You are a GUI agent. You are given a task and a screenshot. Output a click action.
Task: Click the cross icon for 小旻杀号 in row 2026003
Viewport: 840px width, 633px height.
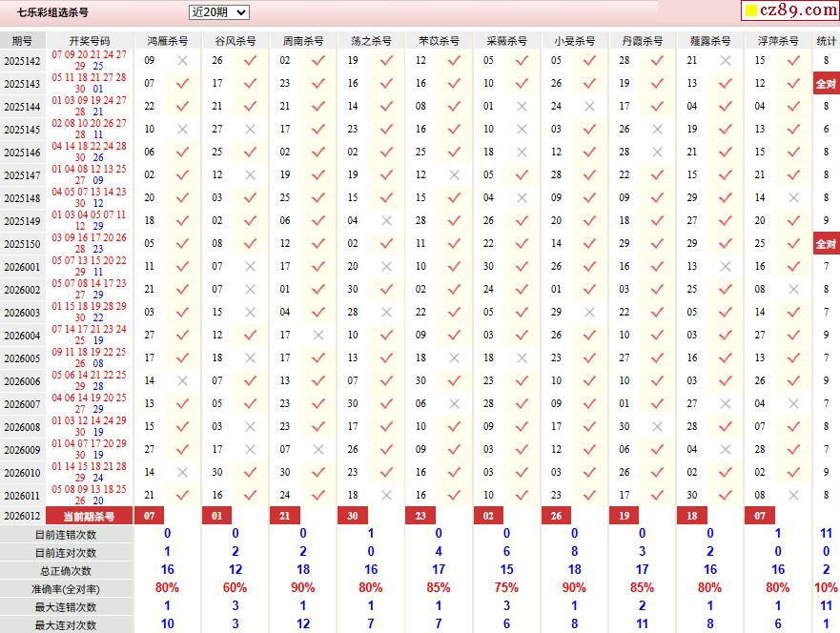coord(589,312)
